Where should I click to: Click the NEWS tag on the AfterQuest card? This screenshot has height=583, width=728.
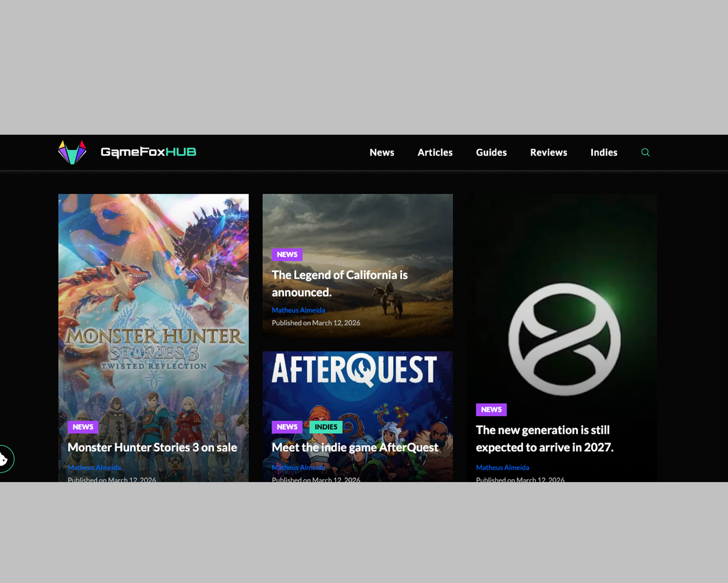287,427
